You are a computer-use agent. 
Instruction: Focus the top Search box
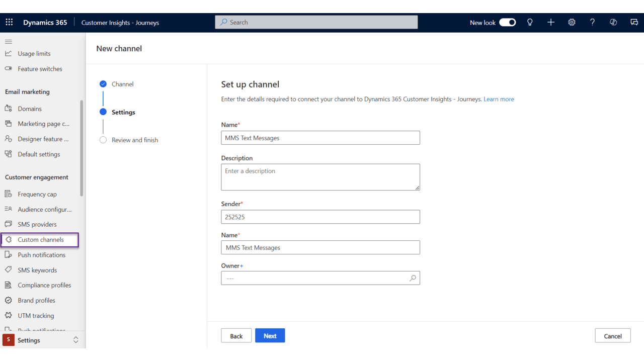click(316, 22)
